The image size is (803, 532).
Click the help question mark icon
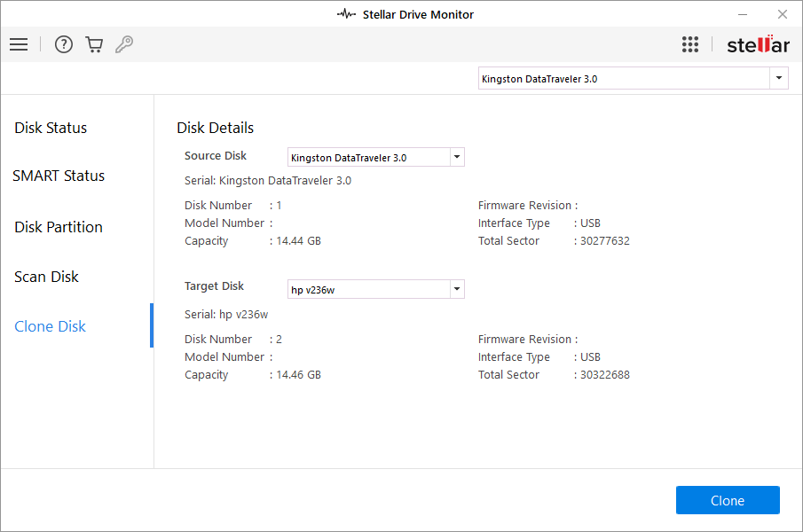[64, 44]
